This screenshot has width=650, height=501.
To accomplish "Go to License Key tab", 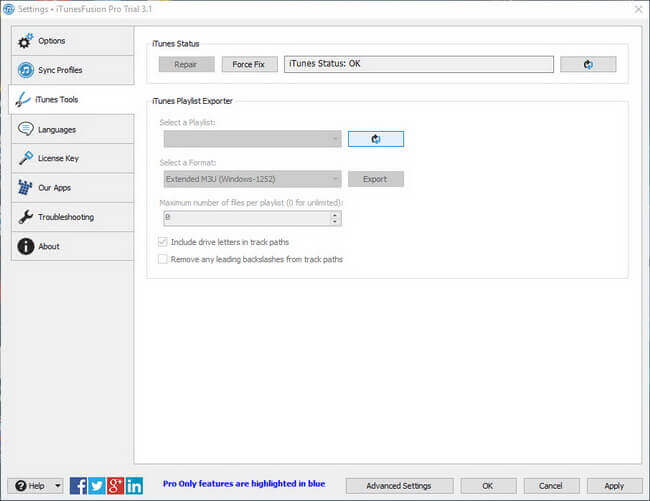I will [73, 158].
